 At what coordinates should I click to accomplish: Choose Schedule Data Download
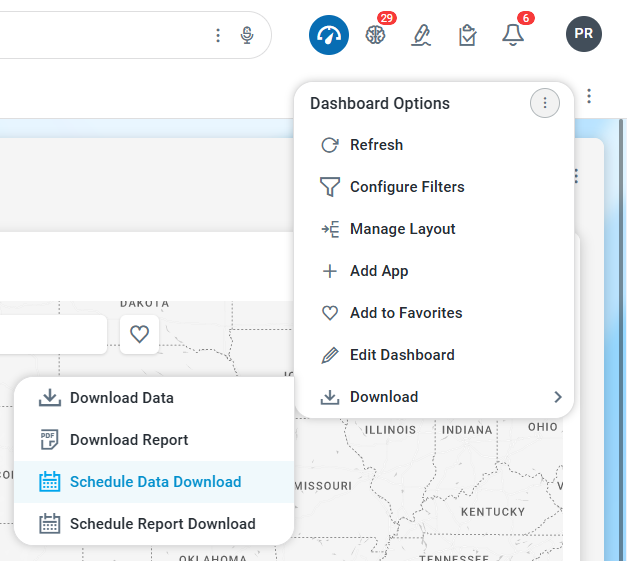(x=155, y=482)
